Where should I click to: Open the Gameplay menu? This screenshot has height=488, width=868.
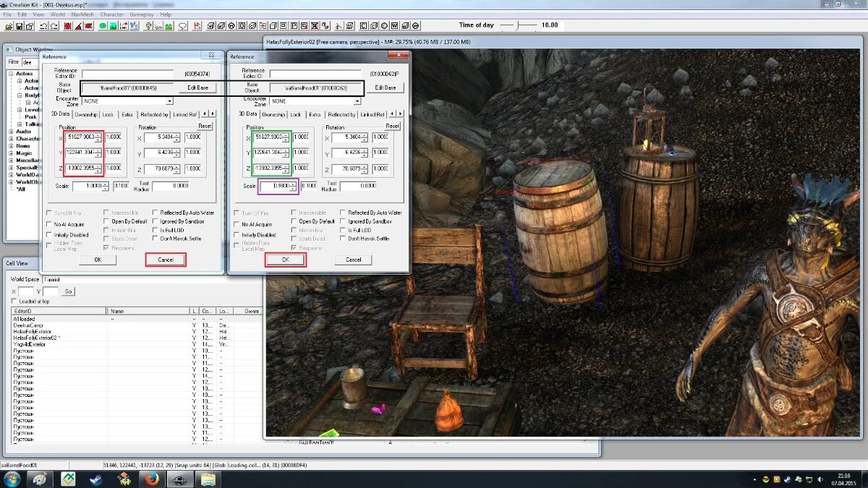click(x=142, y=14)
